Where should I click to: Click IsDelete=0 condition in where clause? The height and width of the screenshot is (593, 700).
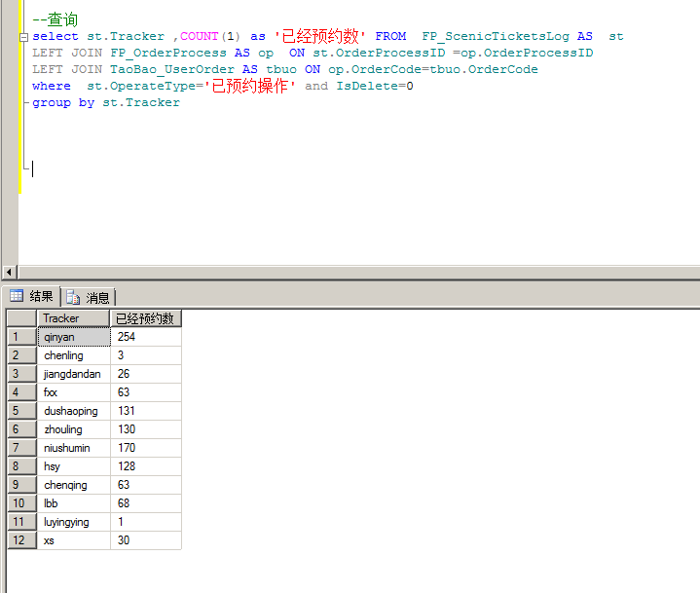coord(375,86)
